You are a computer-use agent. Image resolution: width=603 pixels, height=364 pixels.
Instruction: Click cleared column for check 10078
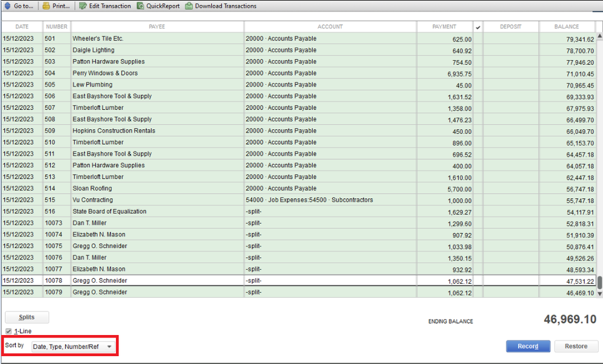tap(478, 281)
